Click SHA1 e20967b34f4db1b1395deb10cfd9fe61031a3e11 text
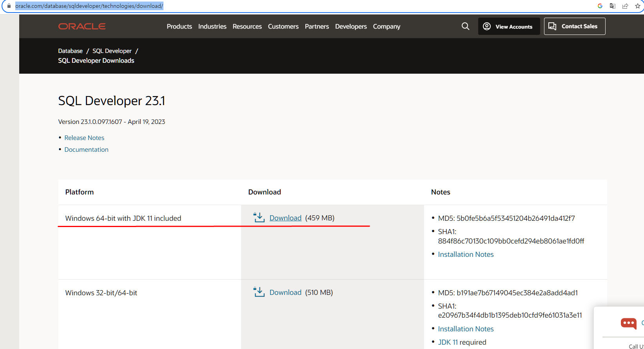The height and width of the screenshot is (349, 644). 510,311
